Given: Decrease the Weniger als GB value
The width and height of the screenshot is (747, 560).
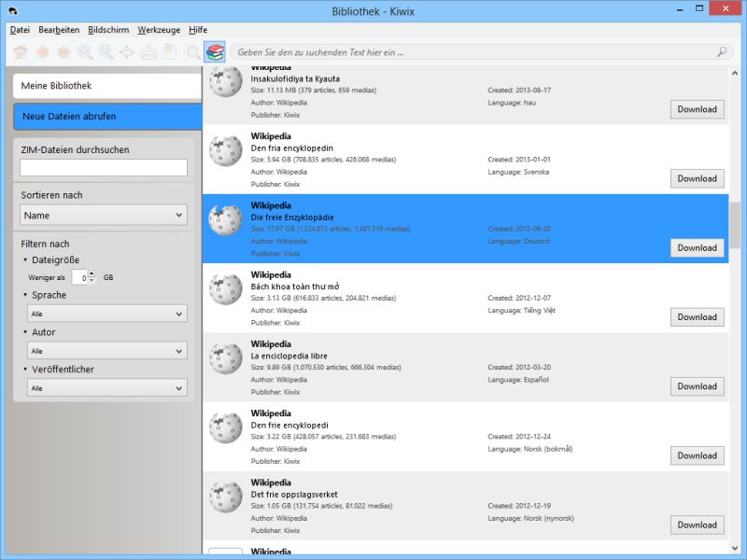Looking at the screenshot, I should (92, 281).
